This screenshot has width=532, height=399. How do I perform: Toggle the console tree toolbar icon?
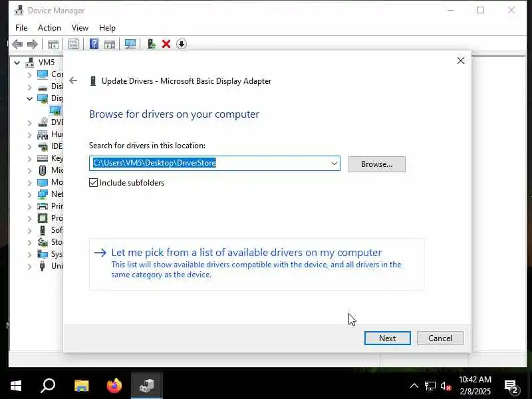pos(53,44)
